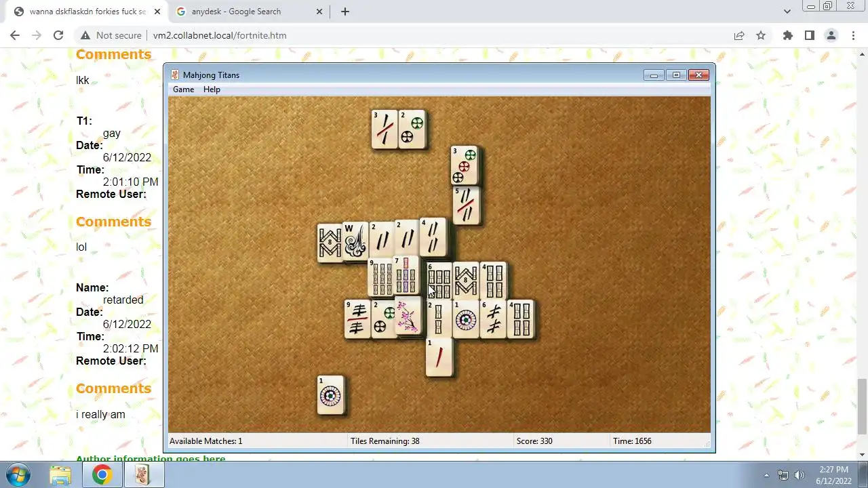Pick the 6 bamboo tile

[439, 281]
